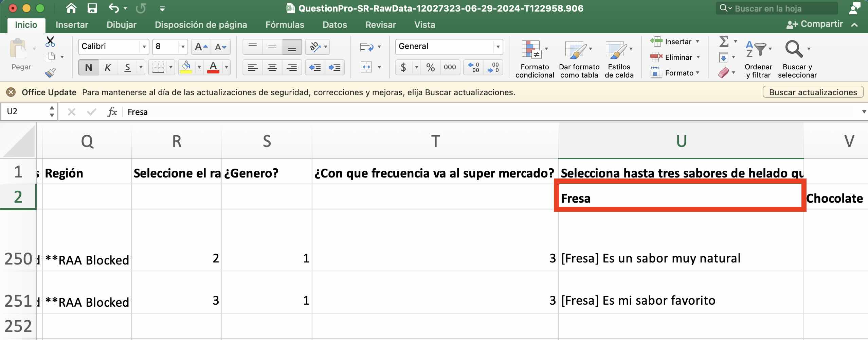This screenshot has height=340, width=868.
Task: Open the Disposición de página tab
Action: tap(201, 24)
